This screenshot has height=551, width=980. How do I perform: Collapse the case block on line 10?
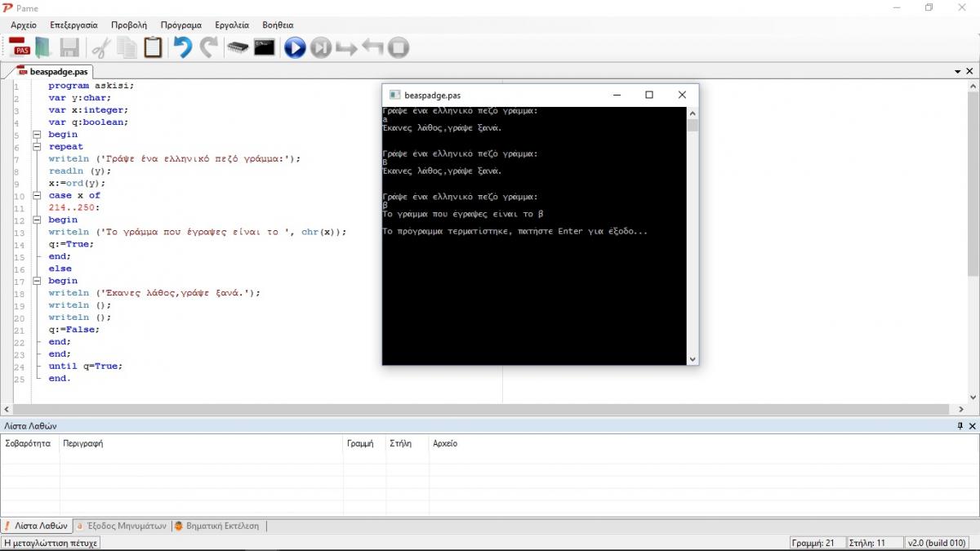pyautogui.click(x=37, y=196)
